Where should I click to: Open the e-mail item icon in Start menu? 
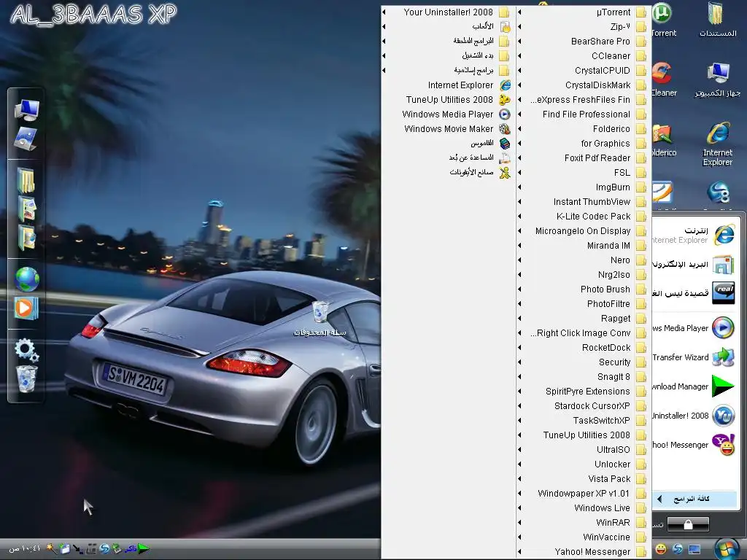pyautogui.click(x=723, y=264)
